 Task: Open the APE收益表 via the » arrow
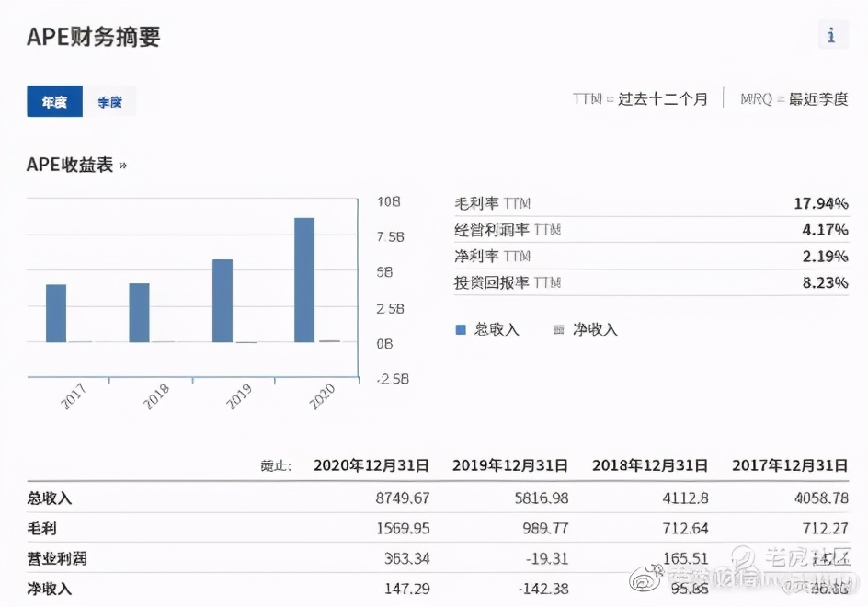[120, 165]
